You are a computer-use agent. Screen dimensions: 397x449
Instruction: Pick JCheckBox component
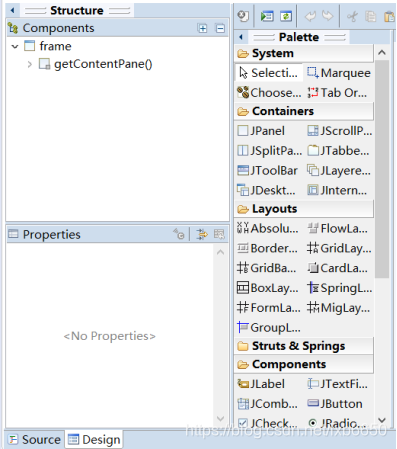click(x=267, y=423)
